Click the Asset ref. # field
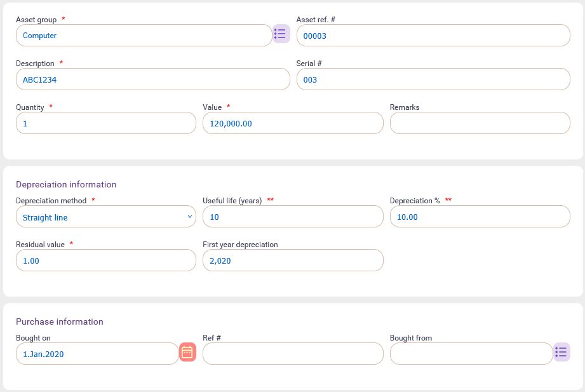The width and height of the screenshot is (585, 392). tap(433, 36)
